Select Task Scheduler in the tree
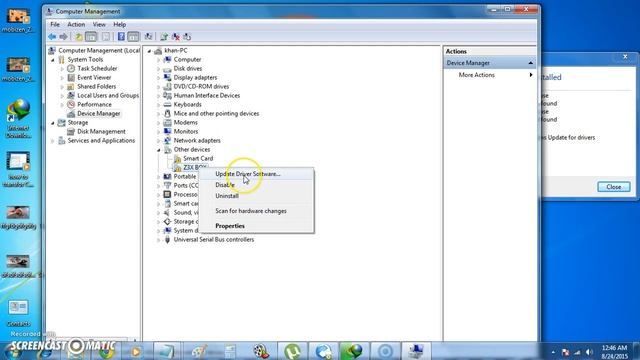The height and width of the screenshot is (360, 640). 97,68
